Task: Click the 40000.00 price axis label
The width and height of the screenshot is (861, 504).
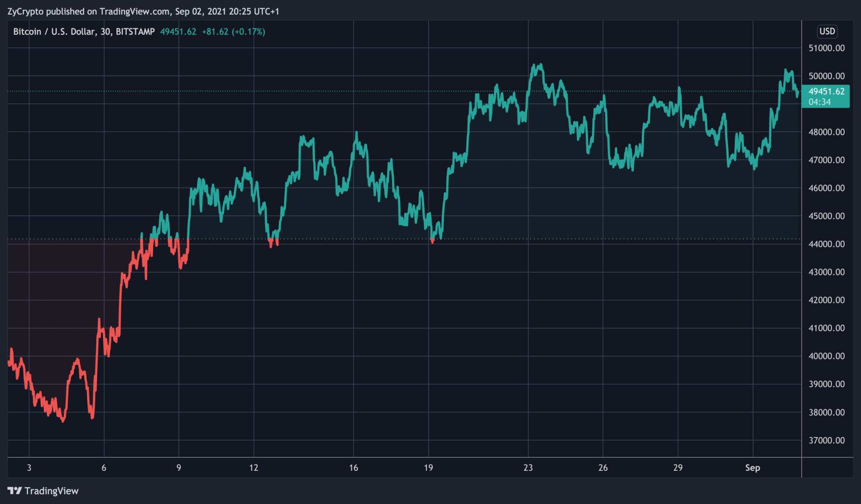Action: coord(827,356)
